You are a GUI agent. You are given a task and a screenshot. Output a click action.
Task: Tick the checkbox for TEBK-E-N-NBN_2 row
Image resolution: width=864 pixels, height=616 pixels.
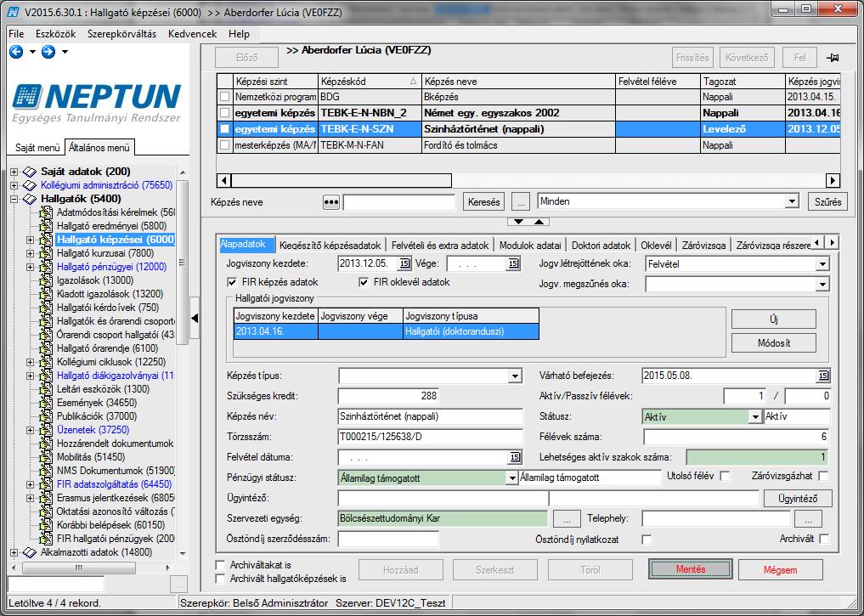225,113
